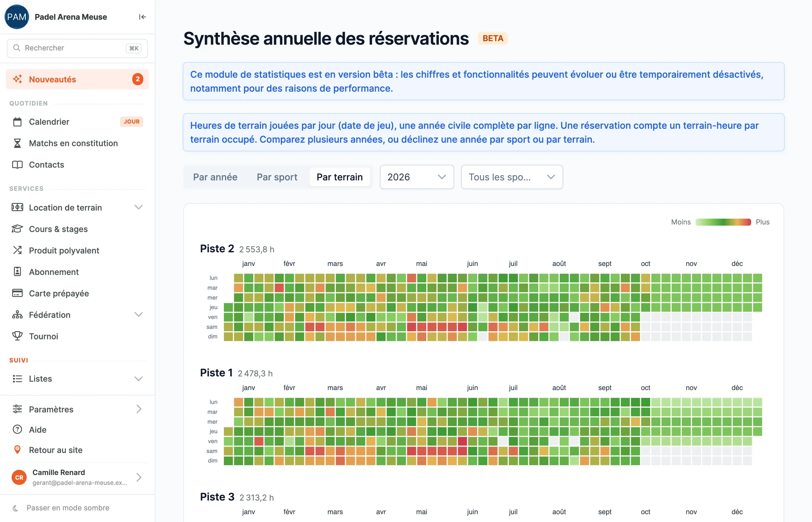The width and height of the screenshot is (812, 522).
Task: Switch to the Par année tab
Action: coord(215,177)
